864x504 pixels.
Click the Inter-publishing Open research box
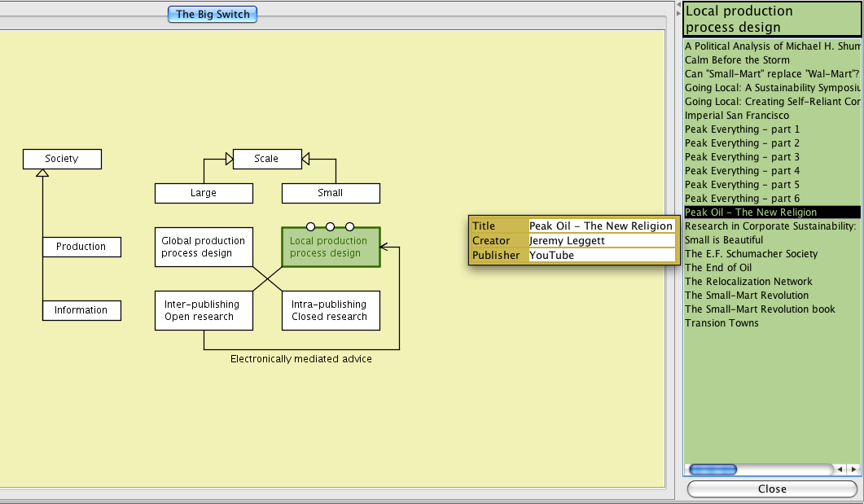204,310
